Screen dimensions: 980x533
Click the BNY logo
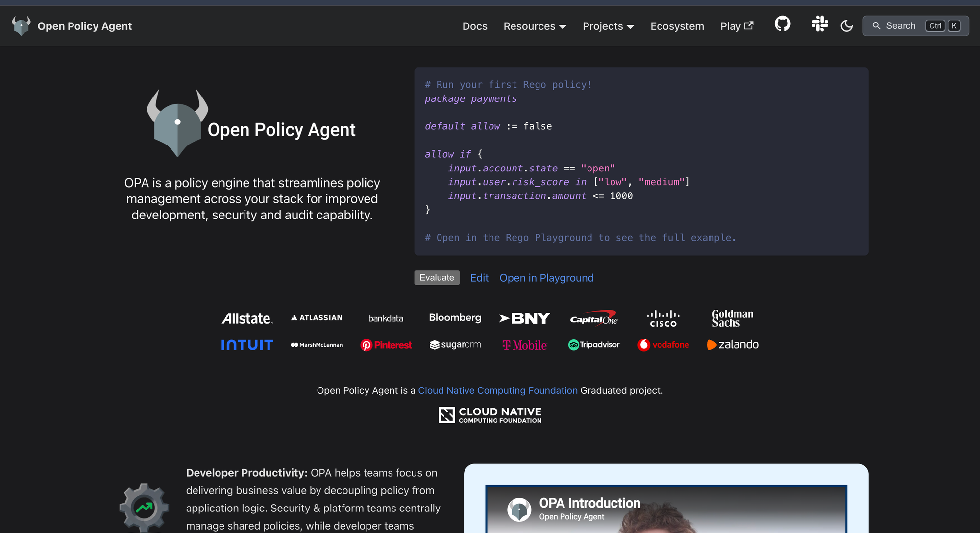tap(524, 318)
